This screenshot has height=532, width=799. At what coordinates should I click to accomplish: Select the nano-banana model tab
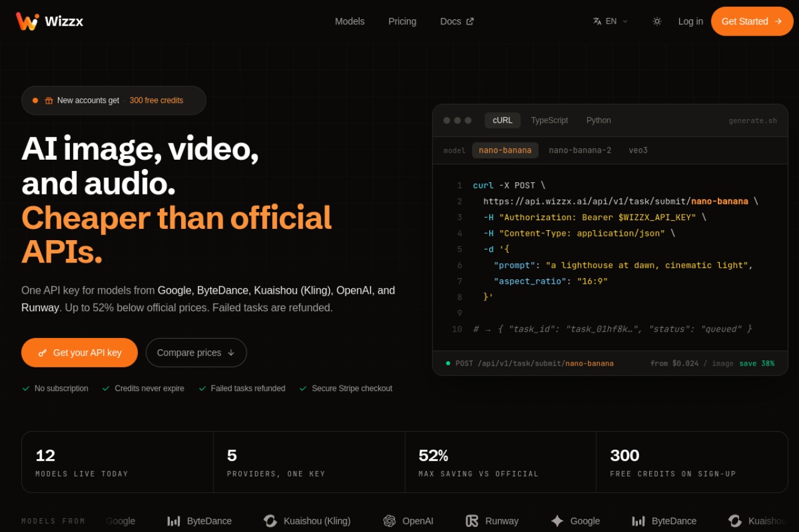505,150
